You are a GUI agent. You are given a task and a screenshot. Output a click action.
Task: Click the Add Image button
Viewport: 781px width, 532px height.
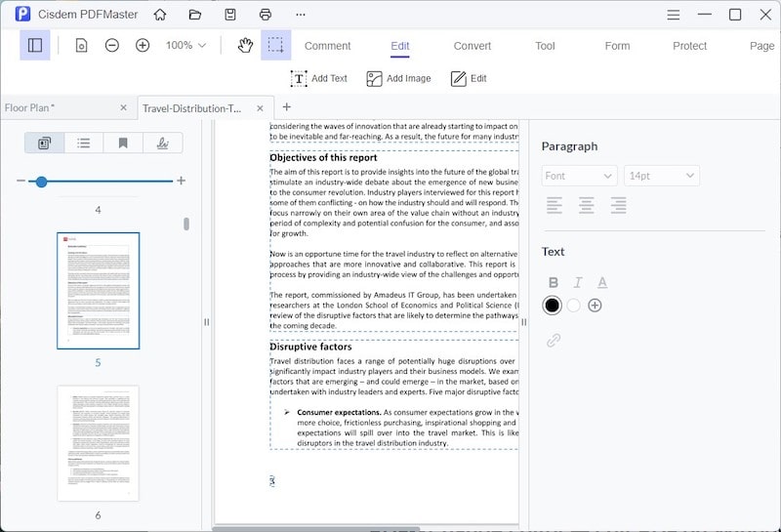coord(398,78)
